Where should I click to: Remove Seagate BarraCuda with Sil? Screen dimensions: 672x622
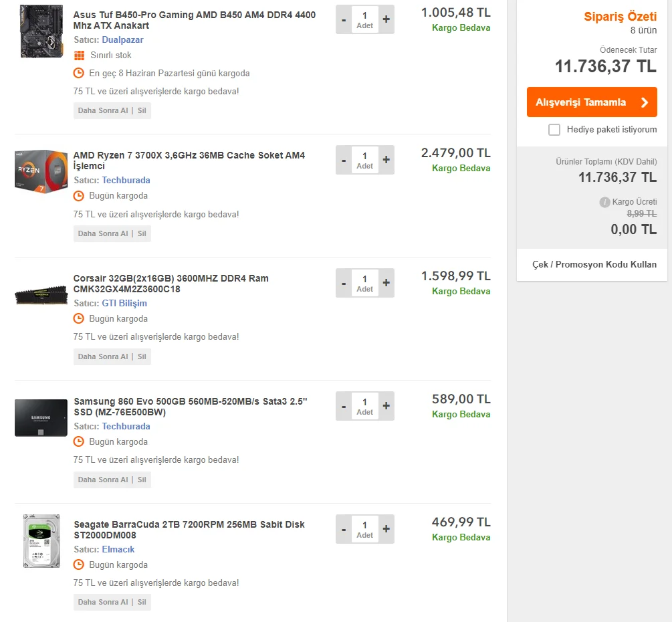coord(142,603)
